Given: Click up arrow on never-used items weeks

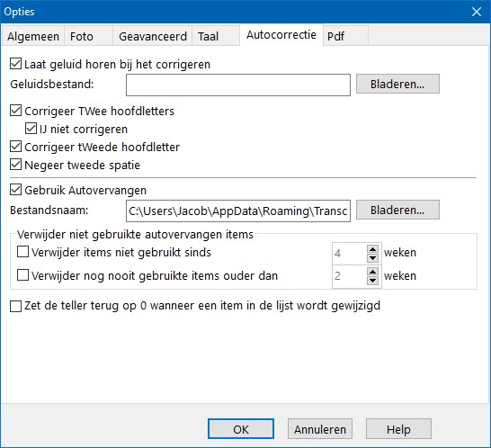Looking at the screenshot, I should 372,272.
